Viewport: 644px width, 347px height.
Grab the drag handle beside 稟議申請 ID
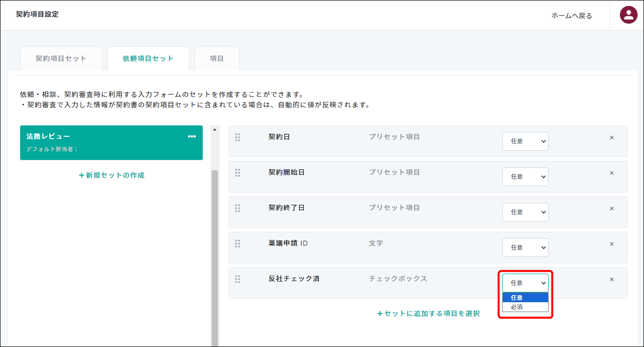click(x=238, y=243)
